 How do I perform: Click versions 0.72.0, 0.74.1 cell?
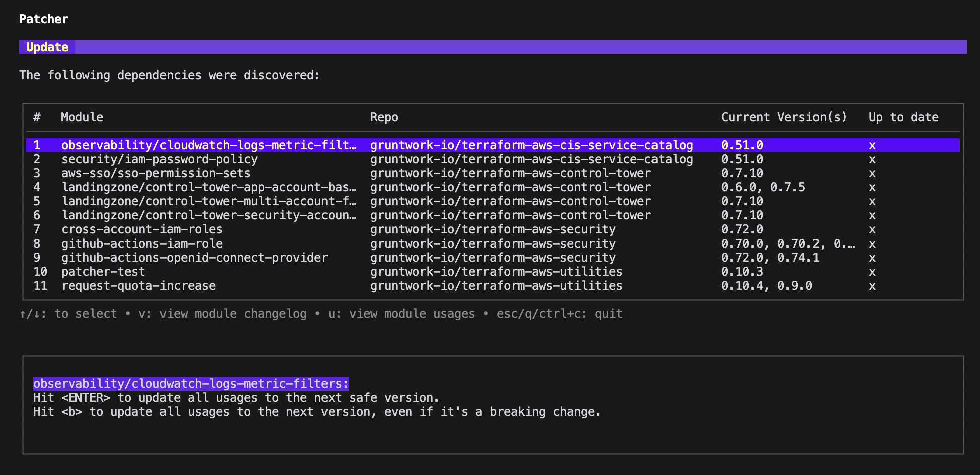click(770, 258)
